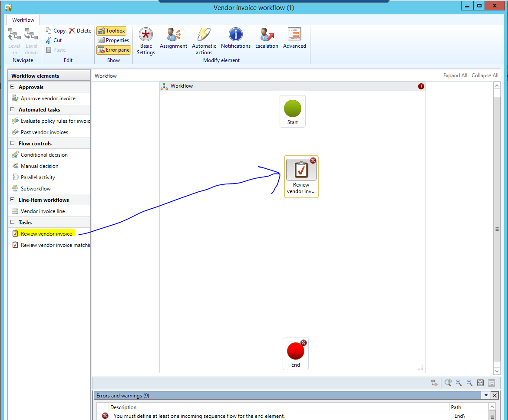Open the Notifications settings
This screenshot has height=420, width=508.
tap(235, 39)
